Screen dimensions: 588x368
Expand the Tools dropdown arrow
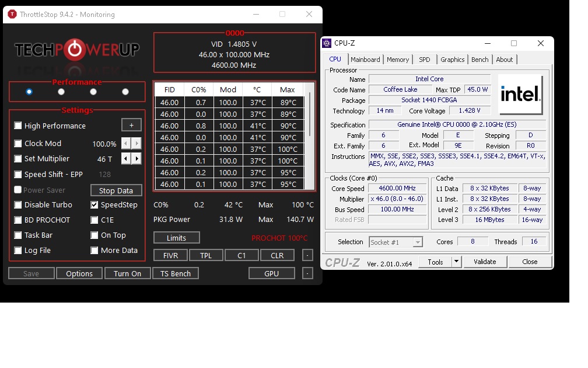(x=456, y=262)
